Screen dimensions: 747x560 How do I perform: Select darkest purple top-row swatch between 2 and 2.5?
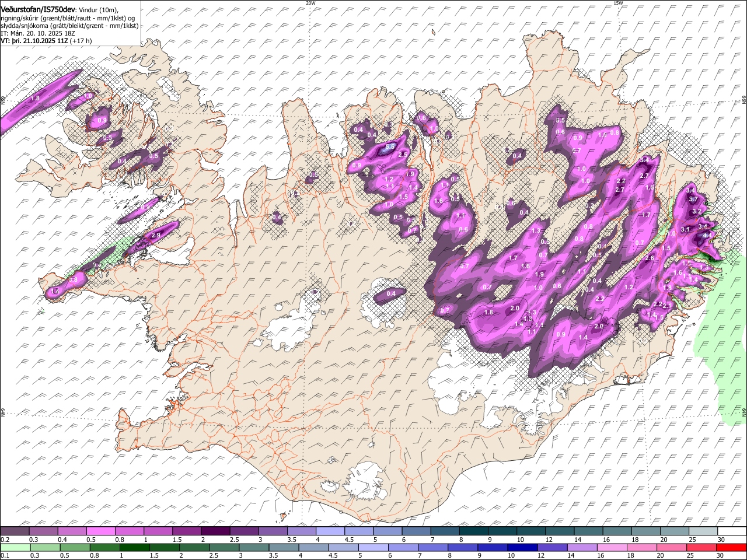coord(215,531)
